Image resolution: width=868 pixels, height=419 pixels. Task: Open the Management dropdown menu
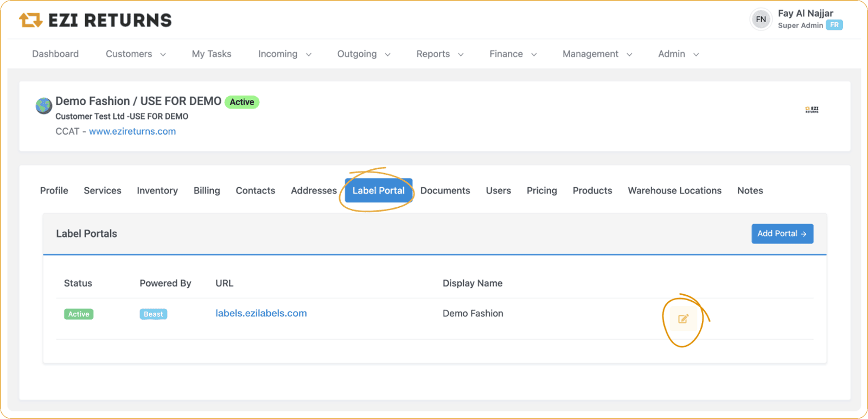pyautogui.click(x=597, y=54)
